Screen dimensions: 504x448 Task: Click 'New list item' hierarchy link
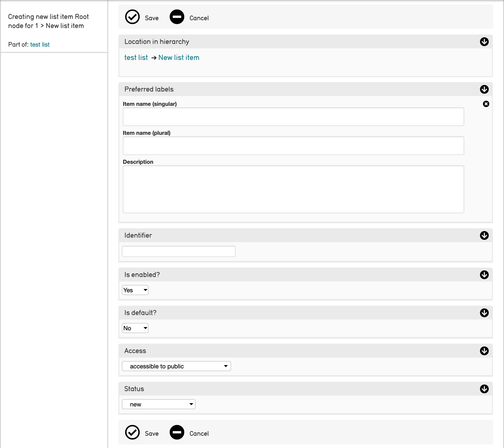pyautogui.click(x=179, y=58)
